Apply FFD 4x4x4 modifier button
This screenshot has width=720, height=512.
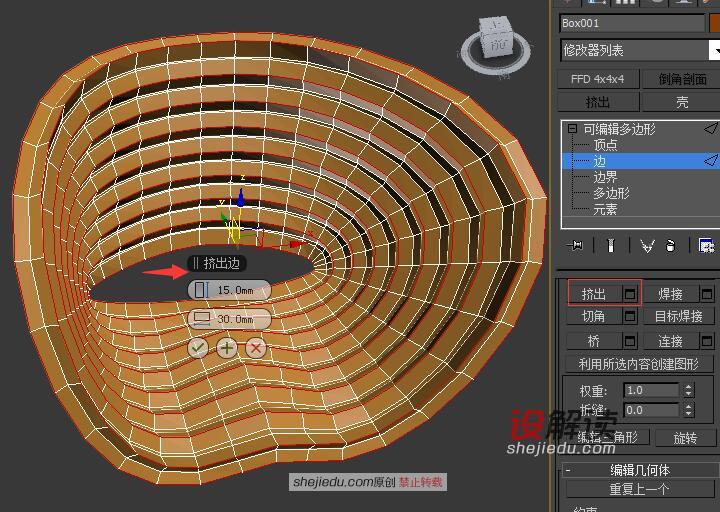click(597, 79)
